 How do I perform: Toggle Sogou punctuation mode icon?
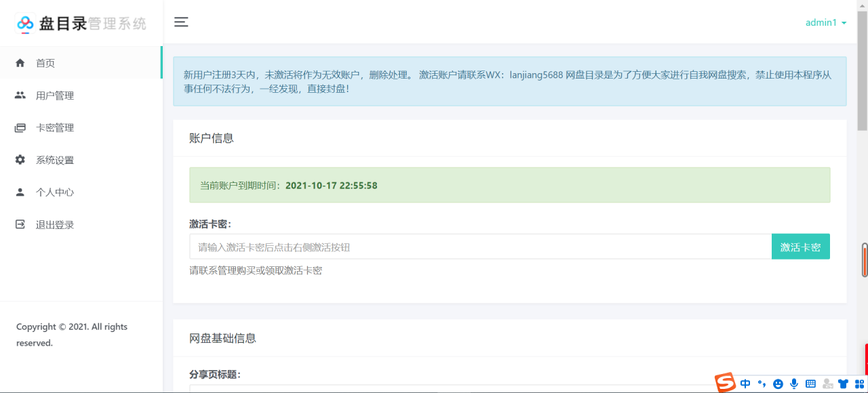(762, 384)
